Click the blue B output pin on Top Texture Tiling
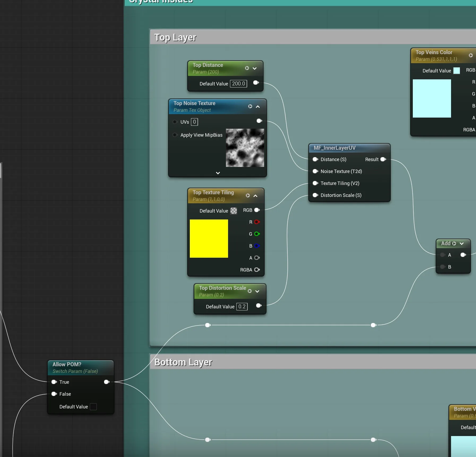 [x=257, y=246]
